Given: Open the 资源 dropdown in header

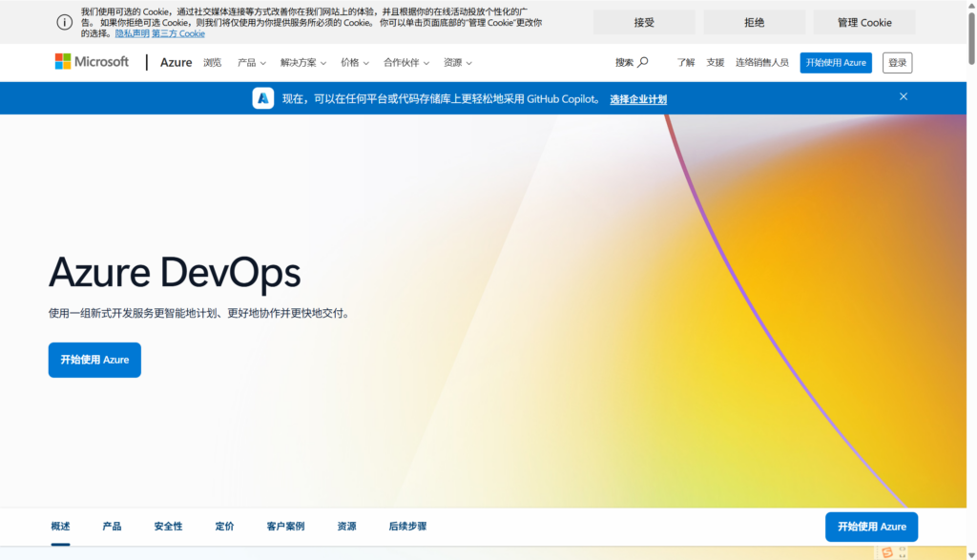Looking at the screenshot, I should click(x=458, y=63).
